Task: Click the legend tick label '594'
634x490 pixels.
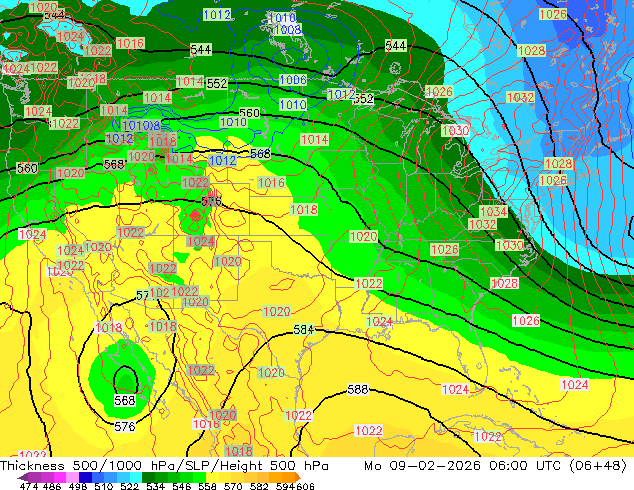Action: coord(285,486)
